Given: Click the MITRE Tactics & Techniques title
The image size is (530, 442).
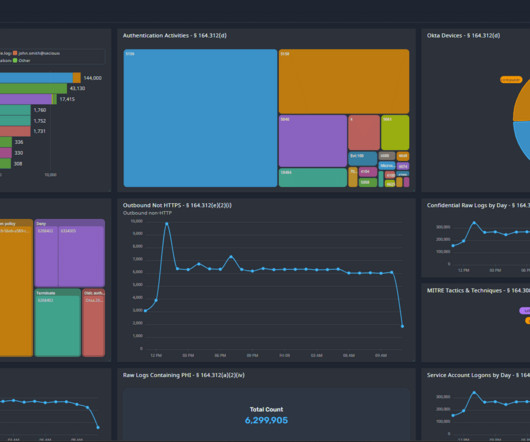Looking at the screenshot, I should click(x=478, y=290).
